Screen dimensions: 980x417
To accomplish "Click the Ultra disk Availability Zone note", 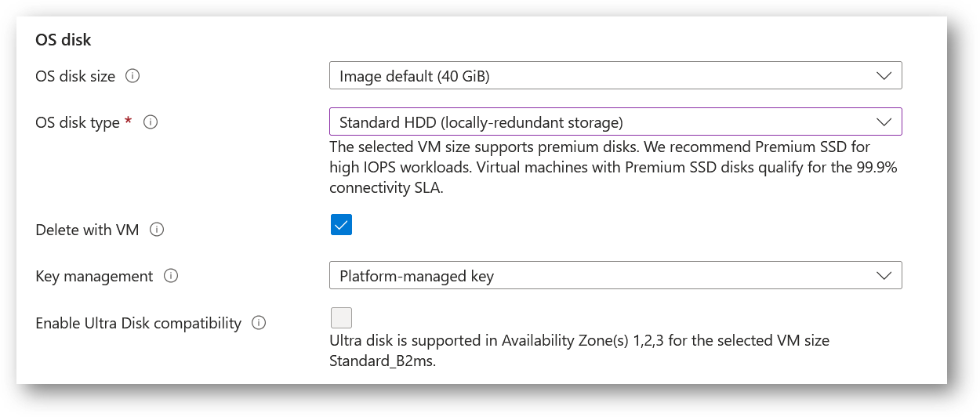I will [x=579, y=351].
